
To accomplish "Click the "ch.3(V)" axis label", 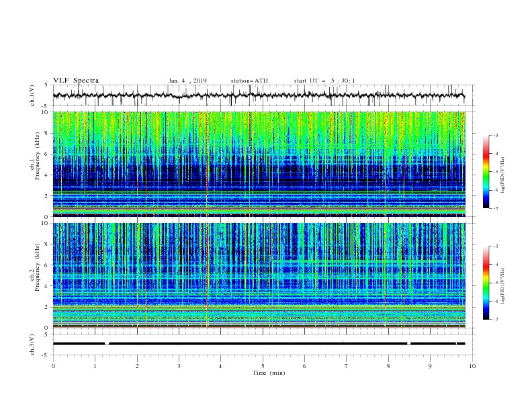I will (32, 345).
